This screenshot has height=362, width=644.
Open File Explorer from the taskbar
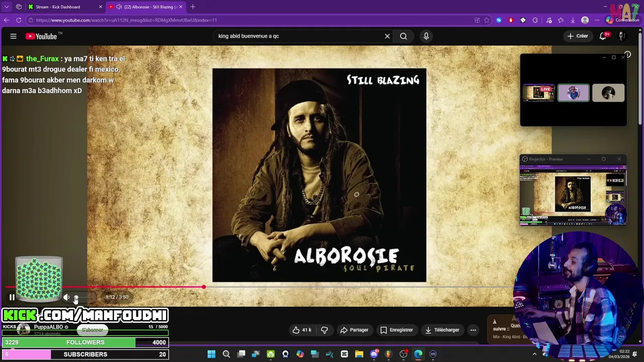pos(359,354)
